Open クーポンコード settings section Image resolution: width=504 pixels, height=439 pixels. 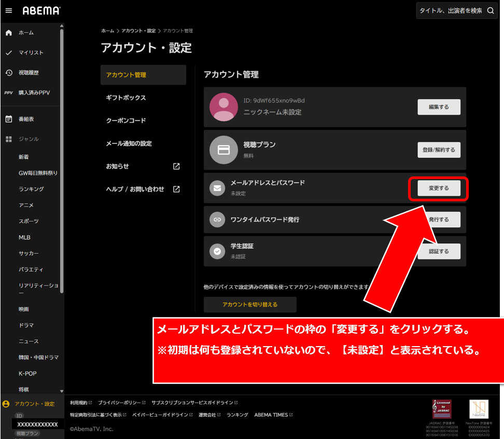126,120
